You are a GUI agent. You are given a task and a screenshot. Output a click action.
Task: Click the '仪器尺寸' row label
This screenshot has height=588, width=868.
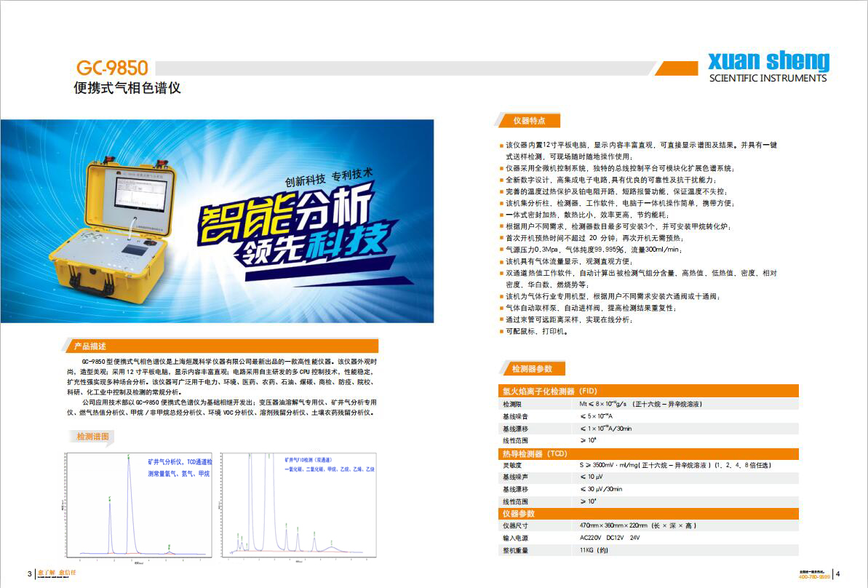pos(515,526)
